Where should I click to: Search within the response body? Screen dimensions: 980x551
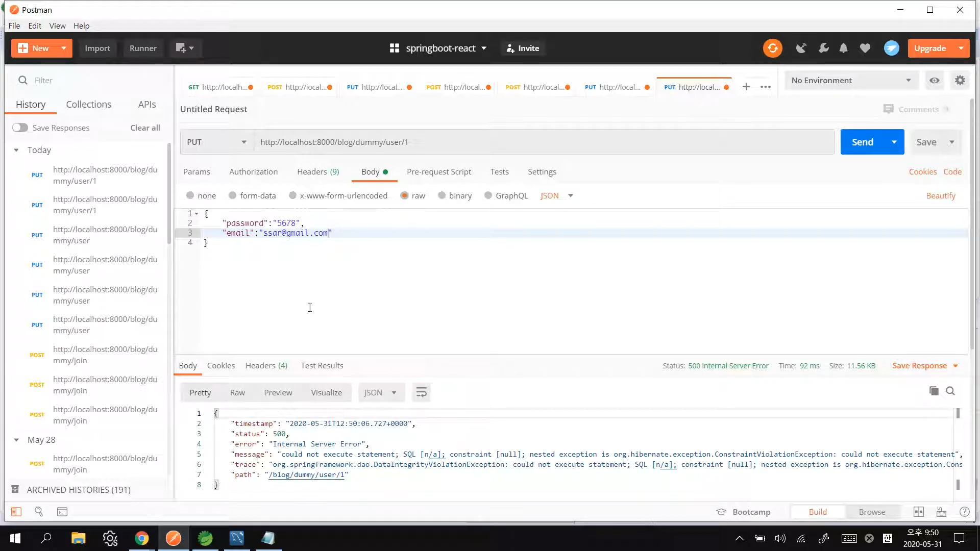950,391
